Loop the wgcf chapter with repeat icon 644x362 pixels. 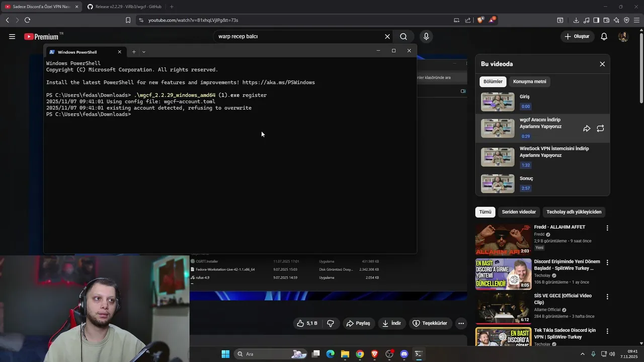click(600, 129)
